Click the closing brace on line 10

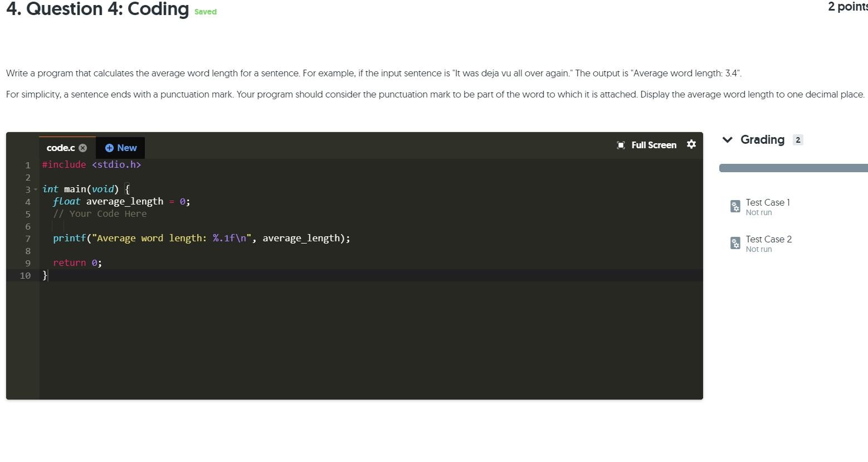(x=45, y=275)
